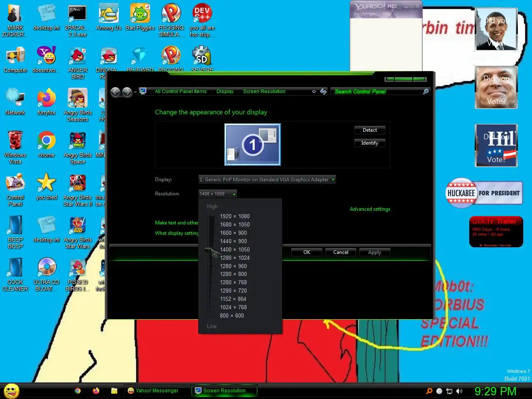Open the 2PACAL 2.3.exe shortcut
Image resolution: width=532 pixels, height=399 pixels.
[77, 20]
